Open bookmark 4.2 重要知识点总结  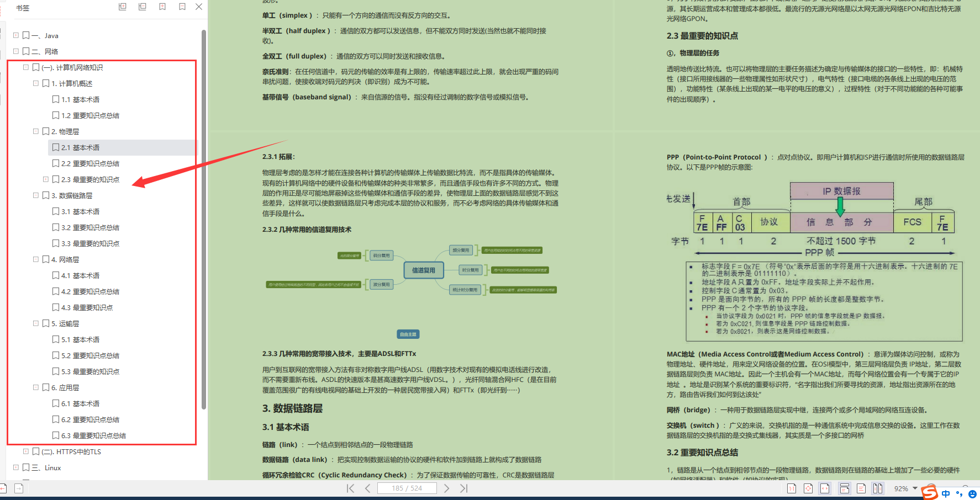coord(91,291)
